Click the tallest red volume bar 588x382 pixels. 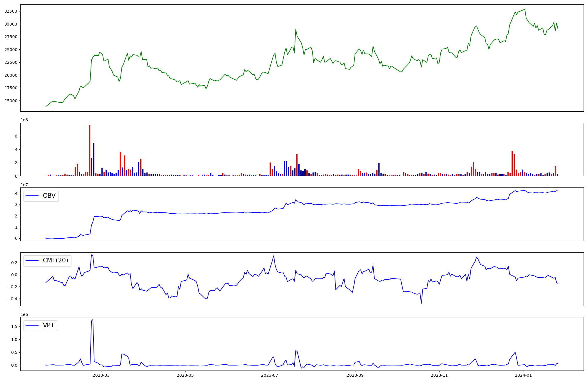(90, 150)
